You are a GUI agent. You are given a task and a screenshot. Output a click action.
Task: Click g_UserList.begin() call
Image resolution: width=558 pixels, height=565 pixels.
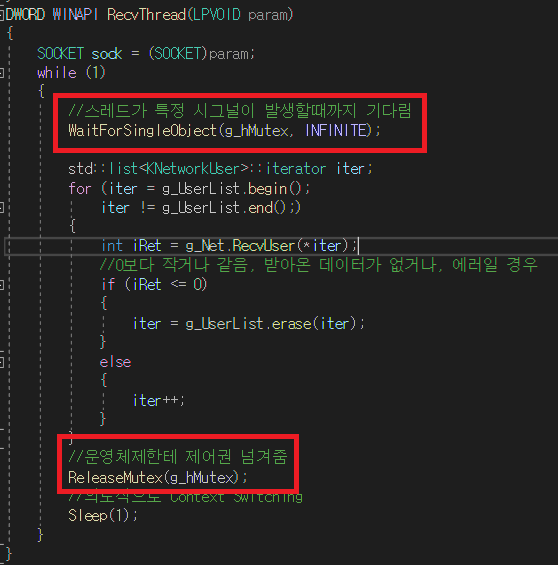(233, 188)
